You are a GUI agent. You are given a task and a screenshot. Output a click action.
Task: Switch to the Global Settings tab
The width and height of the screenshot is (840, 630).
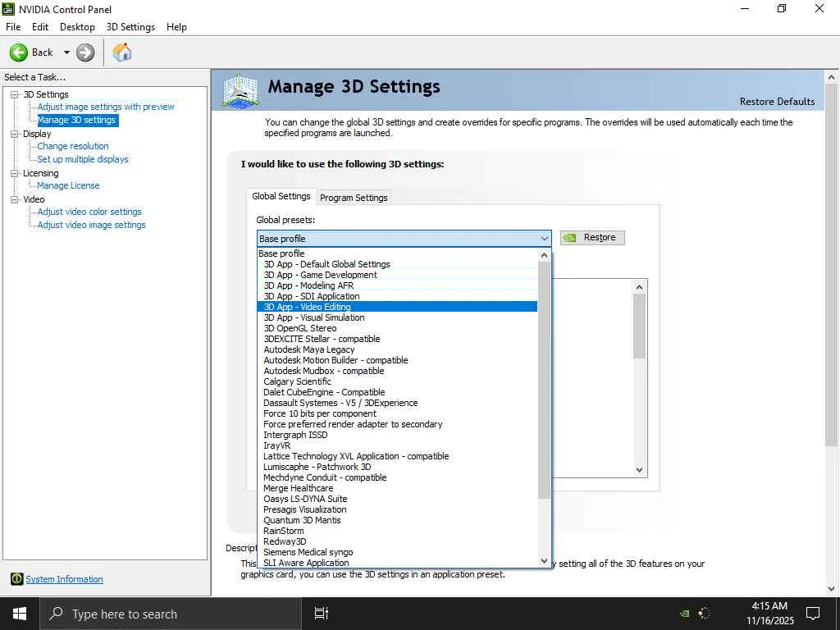coord(281,196)
